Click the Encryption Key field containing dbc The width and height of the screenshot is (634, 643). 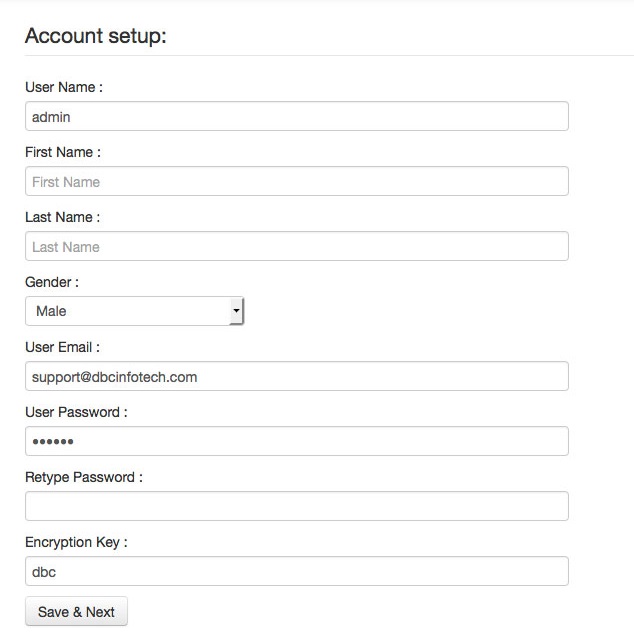297,571
